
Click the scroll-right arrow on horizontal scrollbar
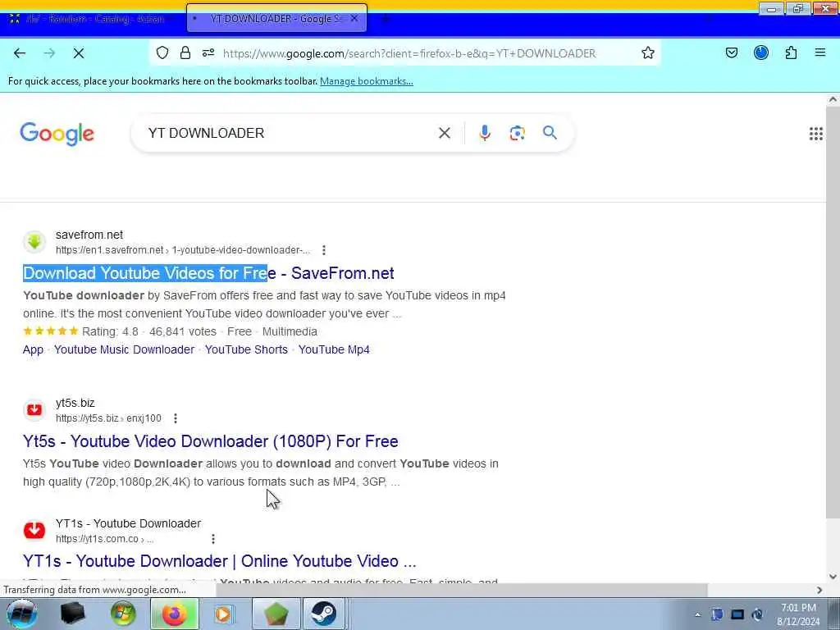tap(819, 590)
